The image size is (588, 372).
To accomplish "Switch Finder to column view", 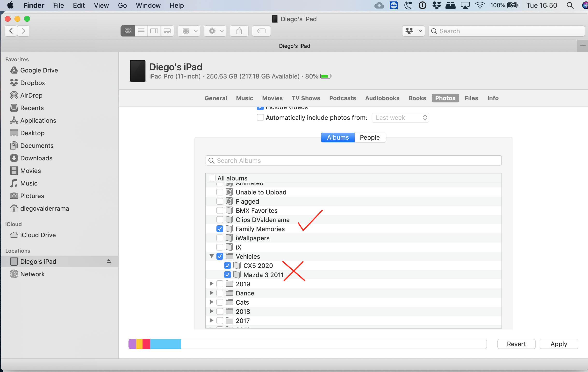I will click(x=154, y=31).
